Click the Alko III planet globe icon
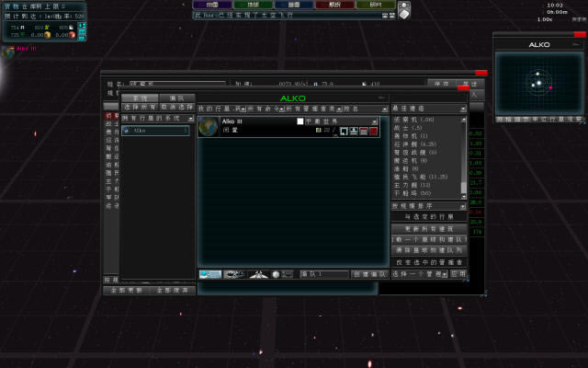 (x=208, y=126)
